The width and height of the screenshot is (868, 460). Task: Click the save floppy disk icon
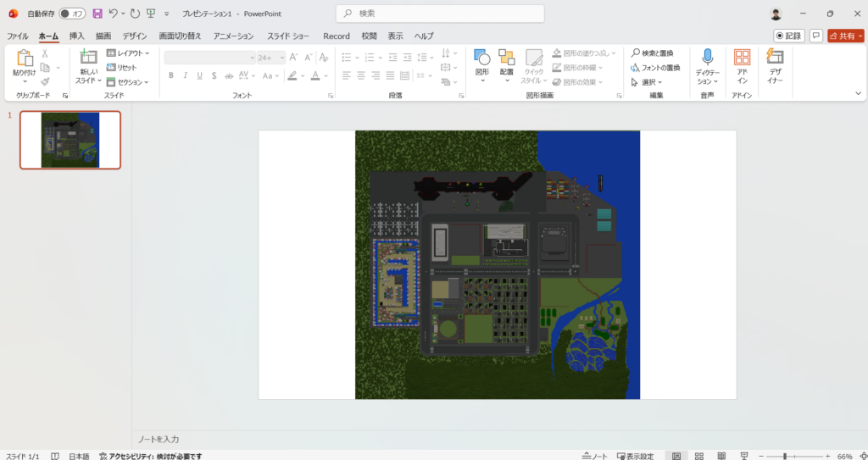(x=97, y=14)
